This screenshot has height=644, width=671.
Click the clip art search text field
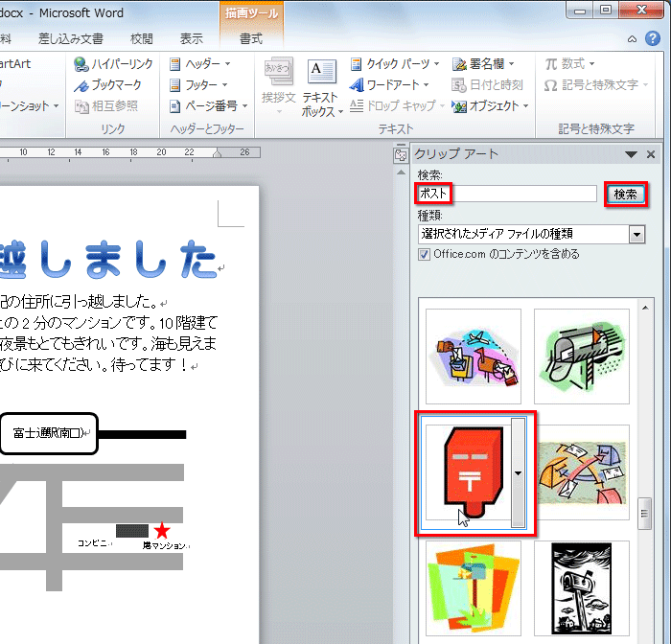pyautogui.click(x=507, y=194)
